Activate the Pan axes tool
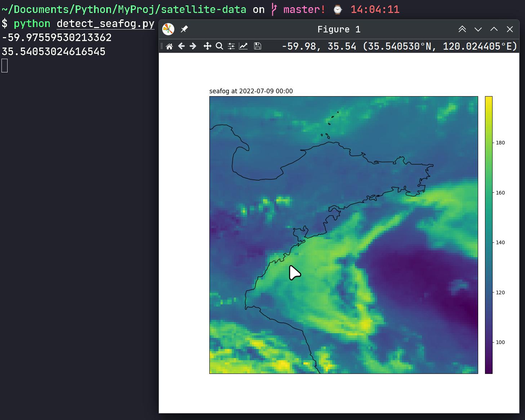Viewport: 525px width, 420px height. 207,46
